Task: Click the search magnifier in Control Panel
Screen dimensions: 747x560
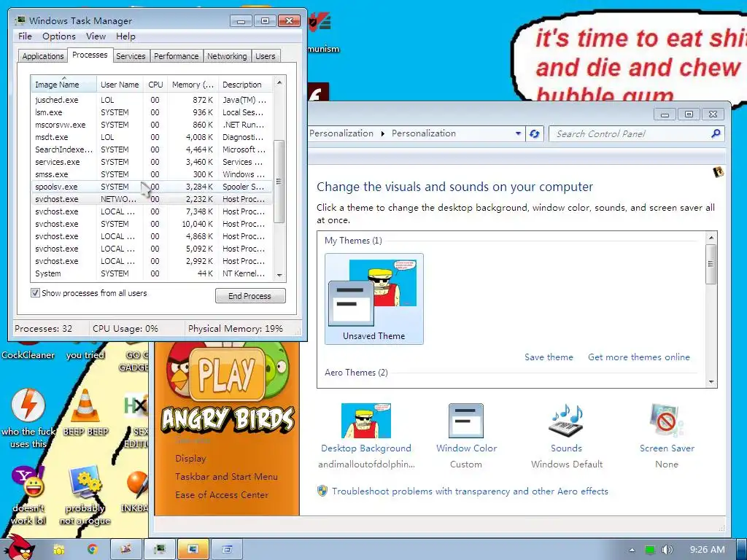Action: coord(716,134)
